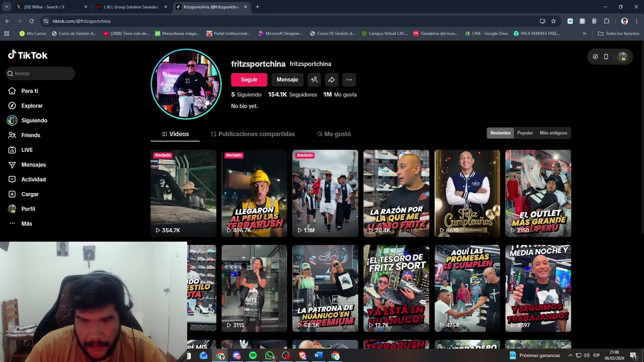
Task: Open the Chrome profile avatar
Action: click(x=624, y=21)
